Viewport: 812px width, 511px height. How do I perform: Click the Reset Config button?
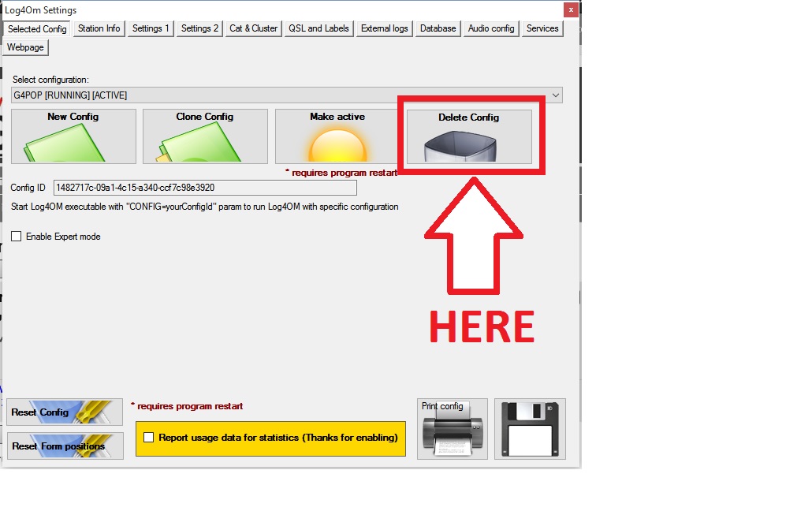pyautogui.click(x=65, y=412)
